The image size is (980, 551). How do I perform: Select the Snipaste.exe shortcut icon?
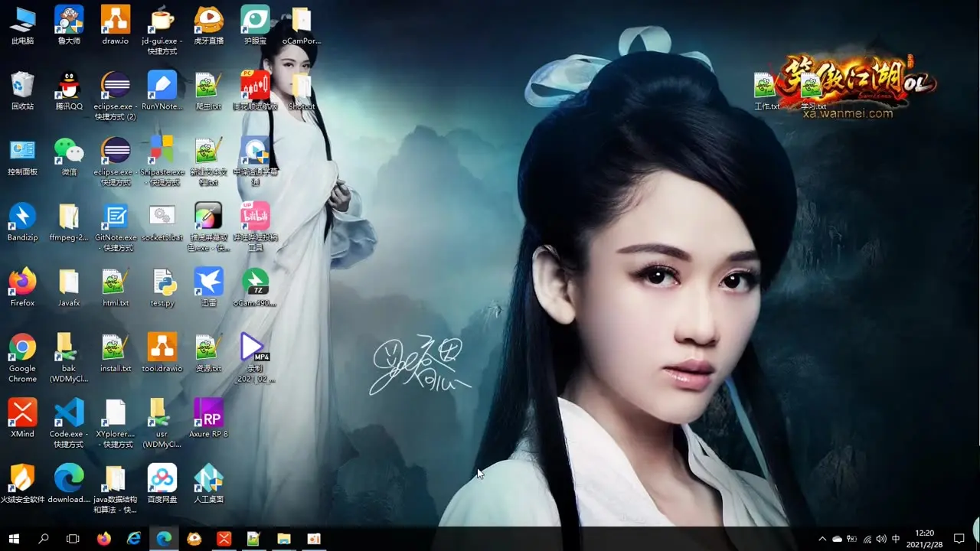point(162,161)
